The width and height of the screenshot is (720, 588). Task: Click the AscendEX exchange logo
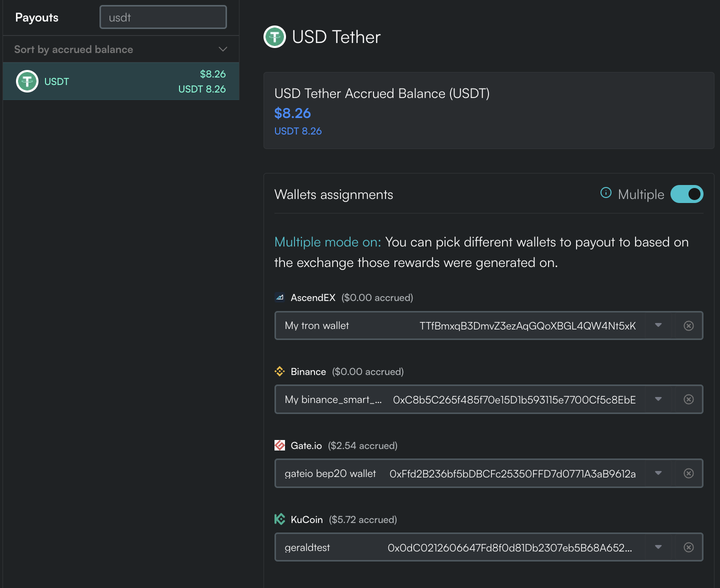[279, 297]
